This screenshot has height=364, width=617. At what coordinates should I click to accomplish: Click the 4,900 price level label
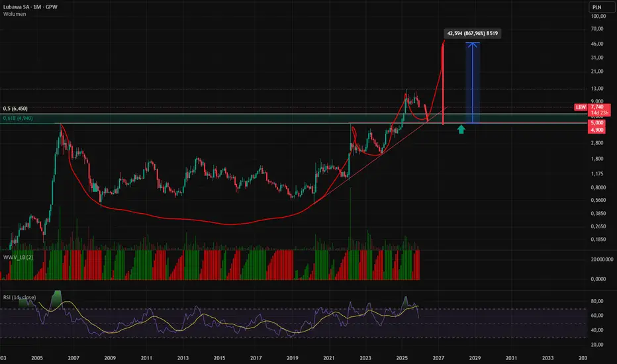click(596, 130)
